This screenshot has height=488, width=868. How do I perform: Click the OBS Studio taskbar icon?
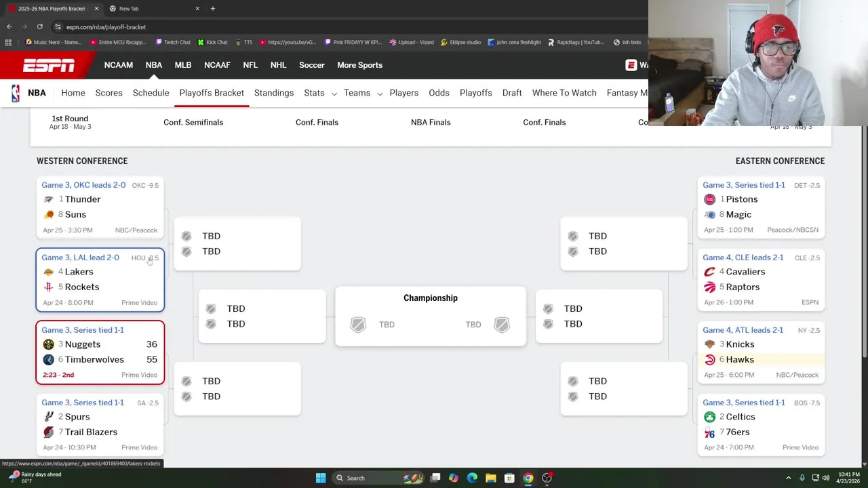coord(547,478)
